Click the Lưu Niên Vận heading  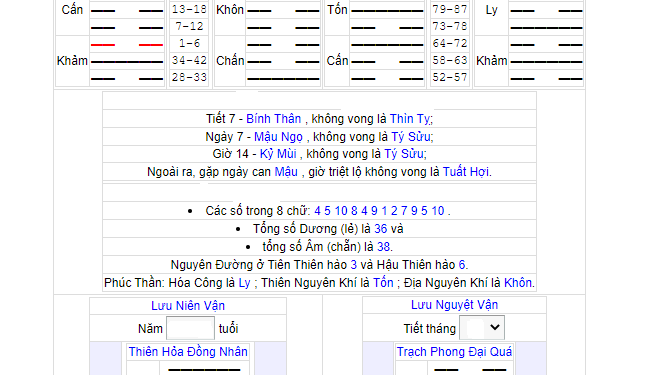click(x=188, y=306)
